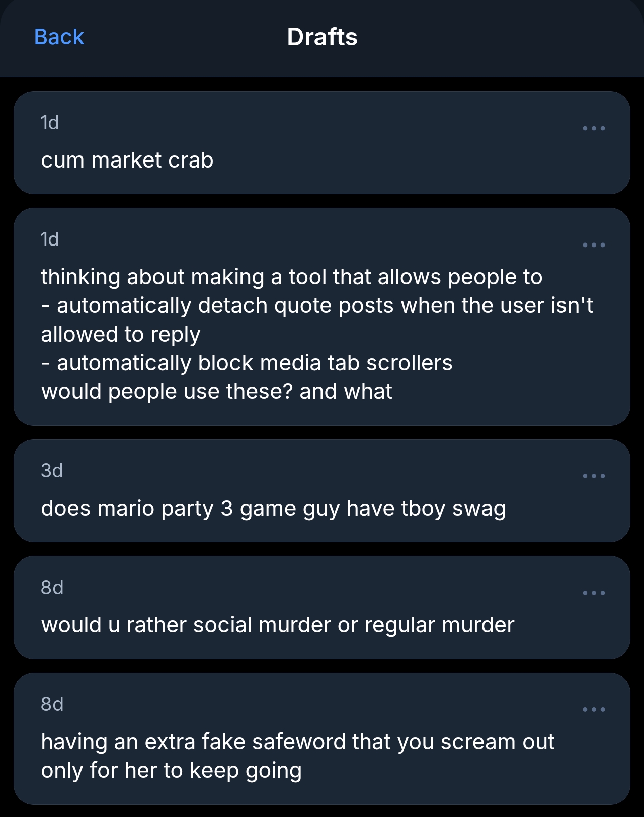
Task: Click the 8d timestamp on social murder draft
Action: click(52, 588)
